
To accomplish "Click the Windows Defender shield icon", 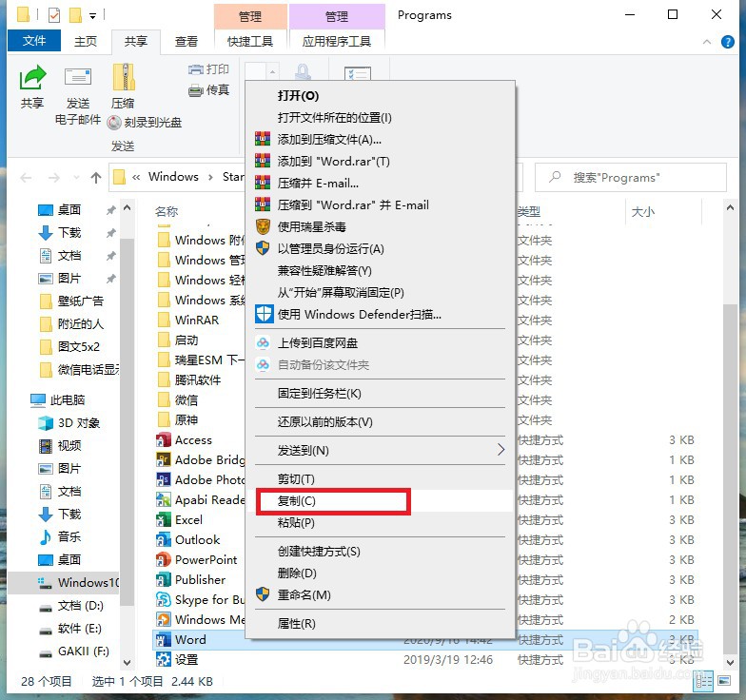I will 265,314.
